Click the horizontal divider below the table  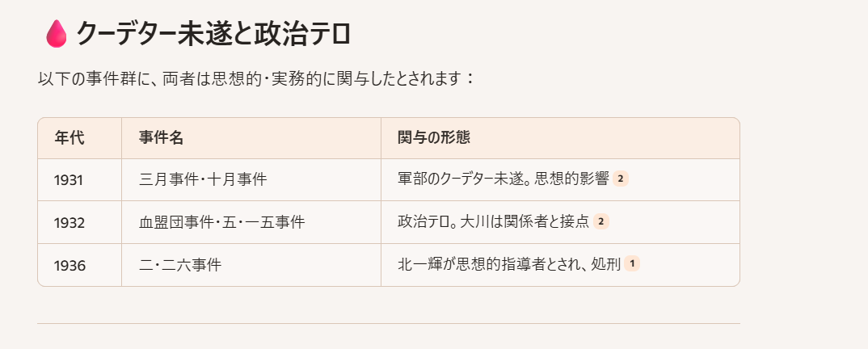point(389,323)
